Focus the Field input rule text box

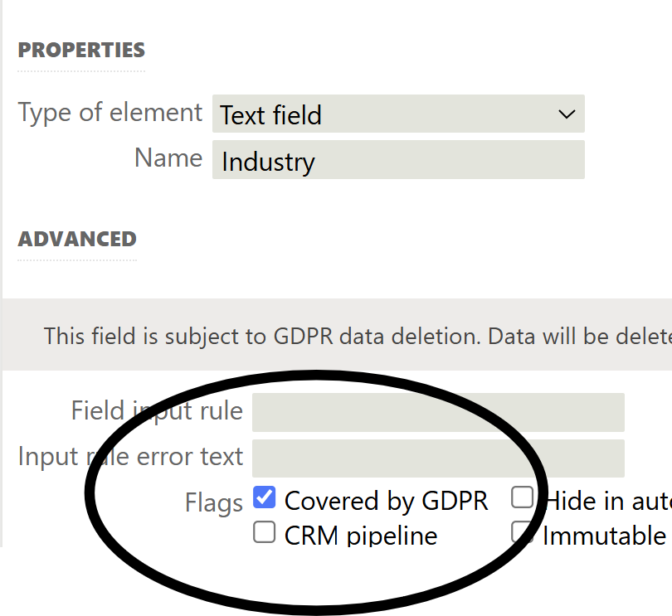tap(438, 412)
